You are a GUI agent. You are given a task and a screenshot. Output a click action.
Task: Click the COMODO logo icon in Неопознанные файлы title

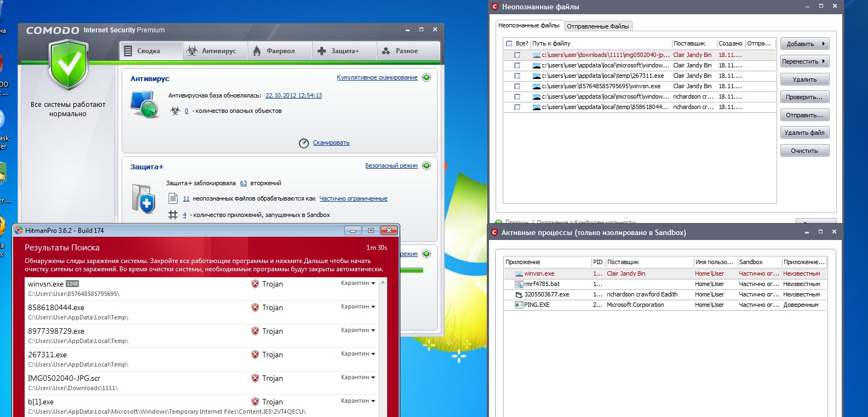coord(495,7)
